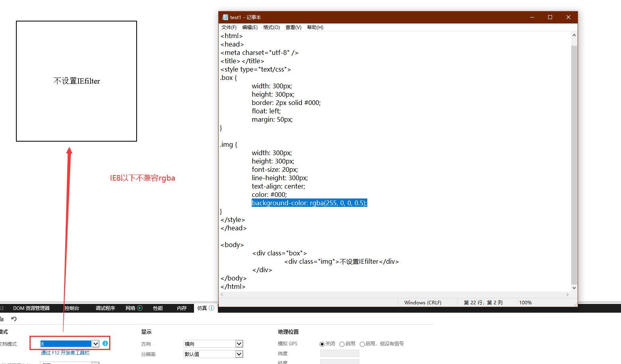The image size is (621, 364).
Task: Select GPS 启用 radio button
Action: pyautogui.click(x=342, y=344)
